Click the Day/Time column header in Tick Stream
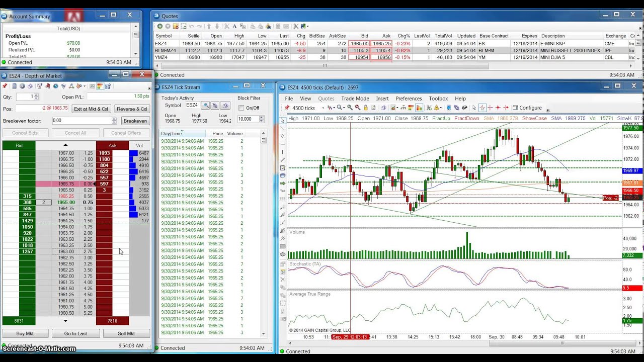This screenshot has width=644, height=362. click(183, 133)
